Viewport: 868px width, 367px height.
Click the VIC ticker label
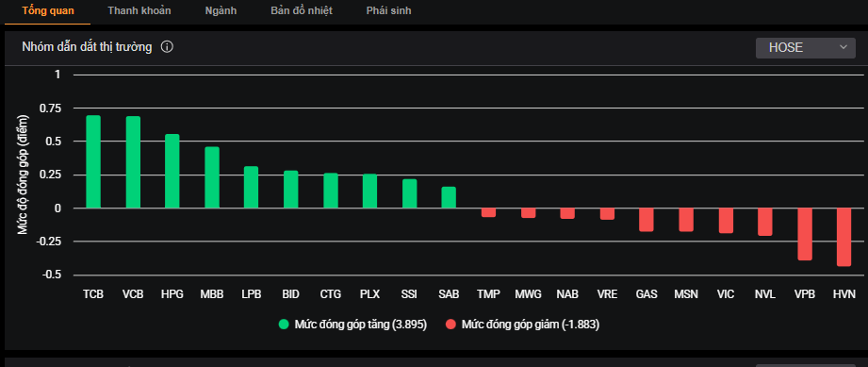[x=726, y=294]
